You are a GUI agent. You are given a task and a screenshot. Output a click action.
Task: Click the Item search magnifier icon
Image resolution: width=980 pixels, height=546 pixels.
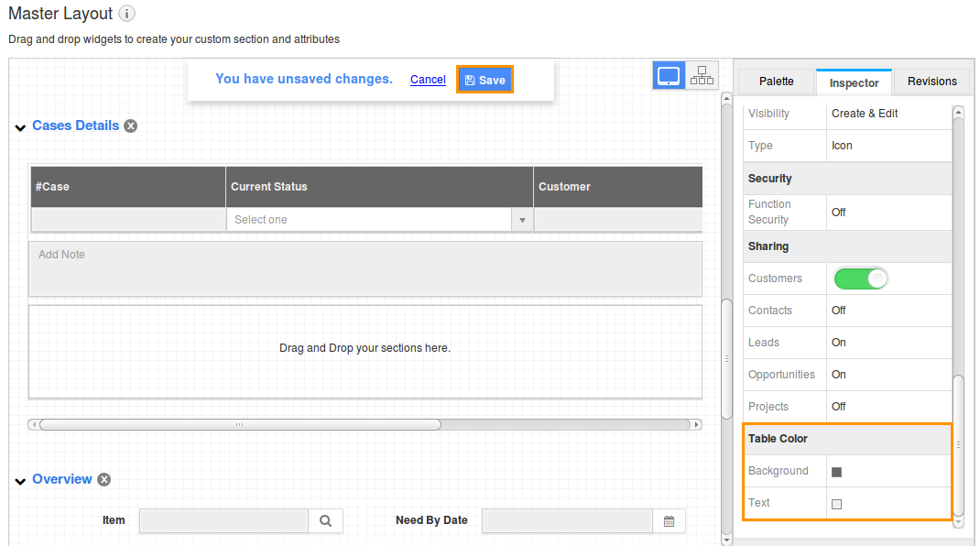[x=326, y=521]
